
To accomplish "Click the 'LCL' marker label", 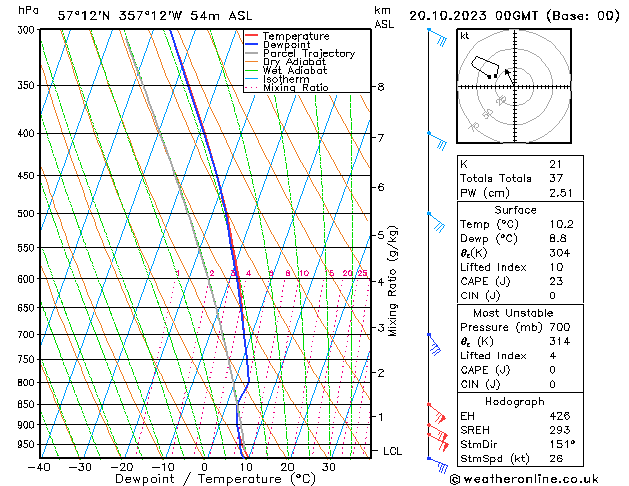I will (x=392, y=451).
